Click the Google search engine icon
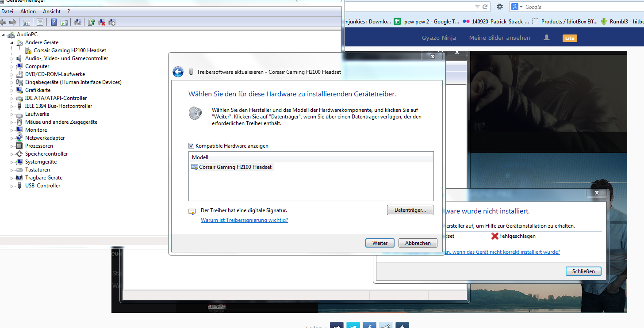644x328 pixels. [515, 7]
